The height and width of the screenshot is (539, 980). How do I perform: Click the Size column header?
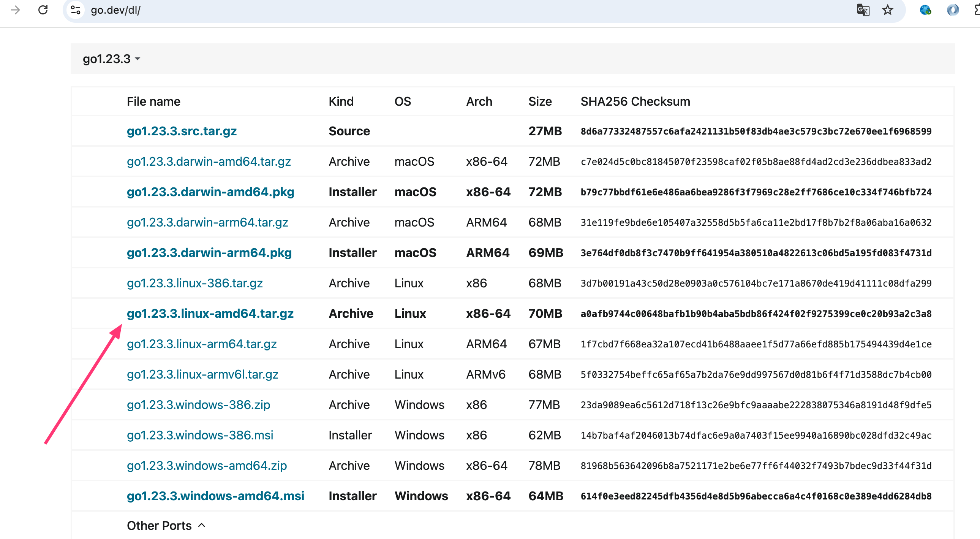pyautogui.click(x=540, y=101)
